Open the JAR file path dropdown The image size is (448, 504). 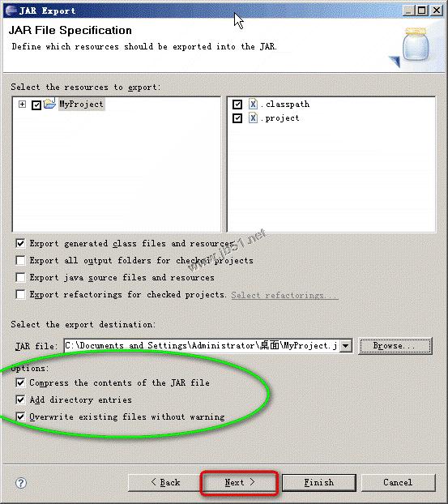[346, 346]
